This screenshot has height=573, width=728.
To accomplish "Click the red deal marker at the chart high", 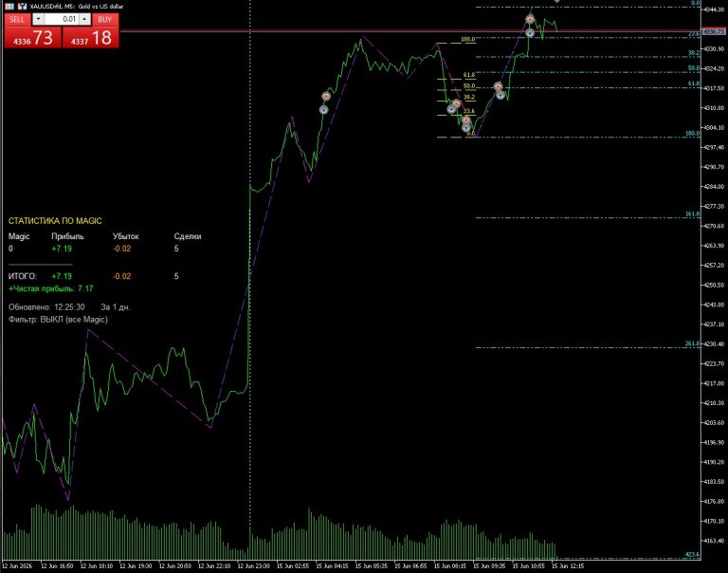I will (x=530, y=20).
